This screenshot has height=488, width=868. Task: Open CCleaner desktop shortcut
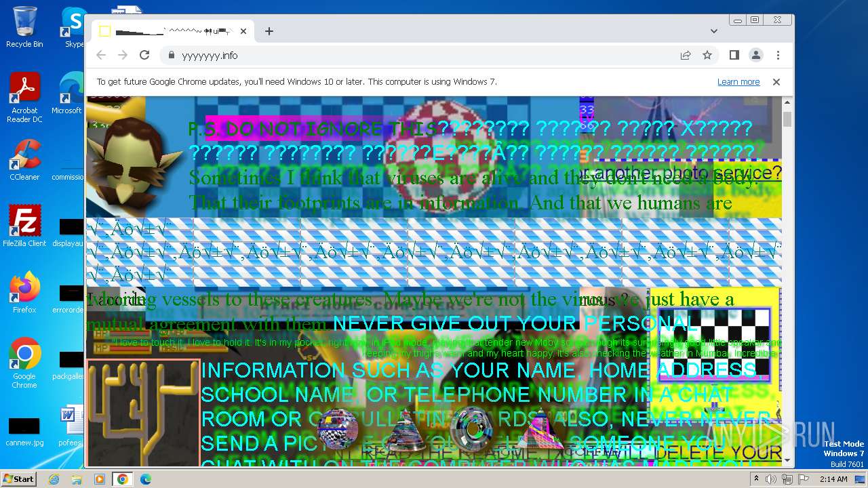[x=24, y=160]
